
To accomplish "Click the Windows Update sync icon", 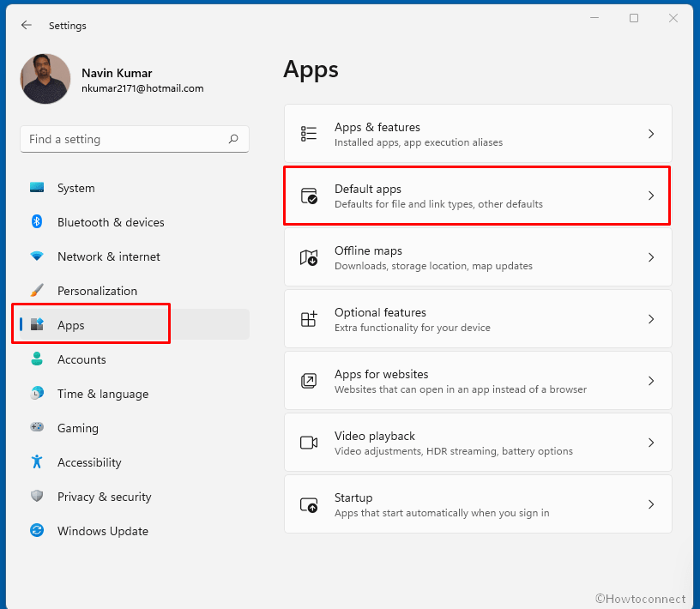I will [x=37, y=530].
